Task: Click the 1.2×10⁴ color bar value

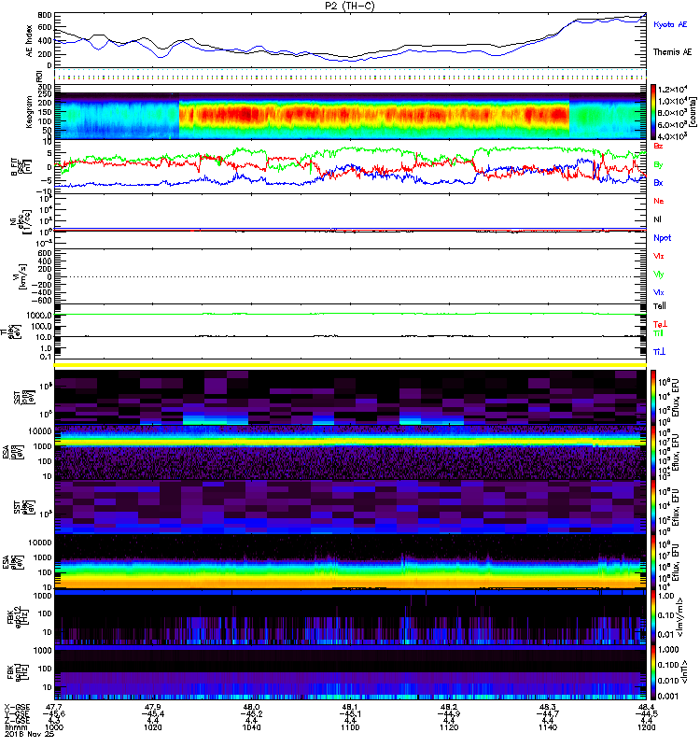Action: [672, 89]
